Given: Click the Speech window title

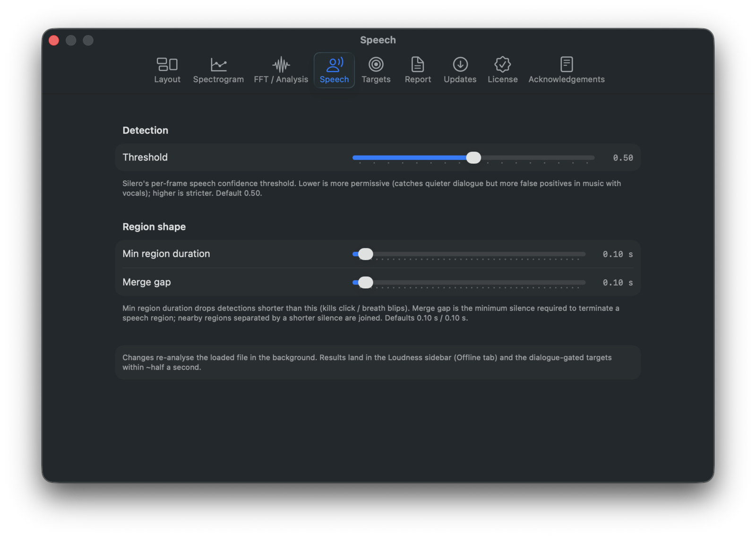Looking at the screenshot, I should point(378,40).
